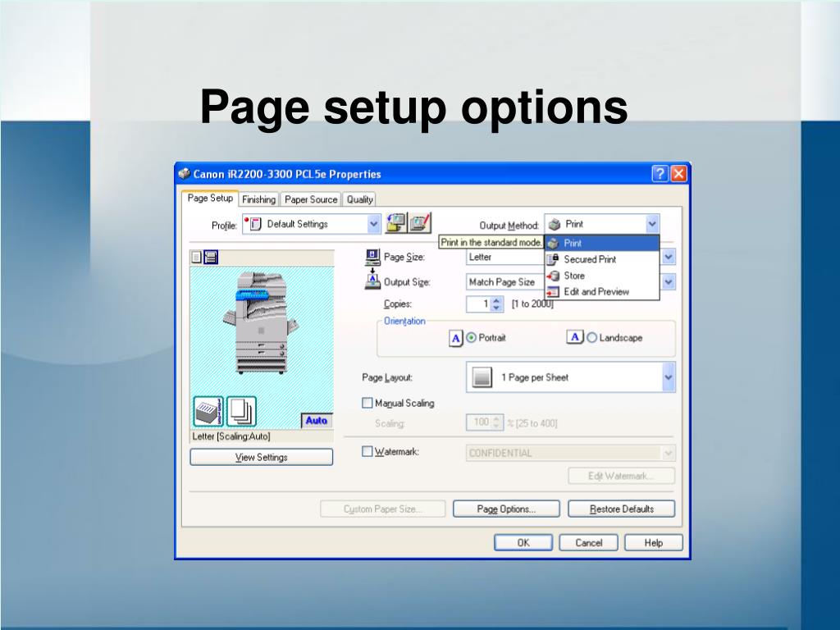
Task: Switch to the Paper Source tab
Action: pos(311,200)
